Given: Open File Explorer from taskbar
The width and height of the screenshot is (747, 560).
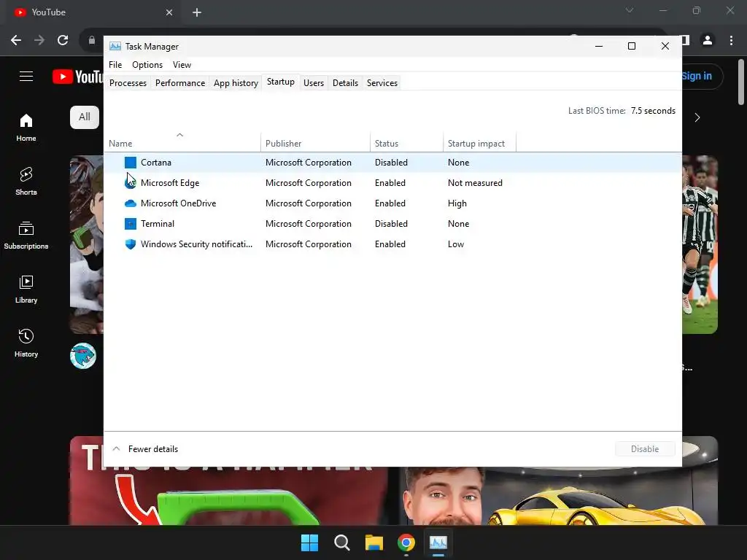Looking at the screenshot, I should tap(374, 542).
